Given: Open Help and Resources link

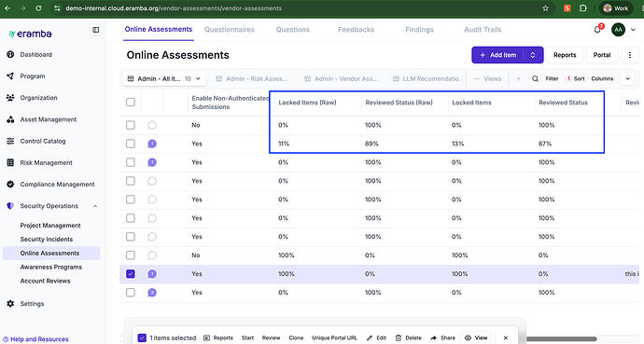Looking at the screenshot, I should tap(35, 339).
